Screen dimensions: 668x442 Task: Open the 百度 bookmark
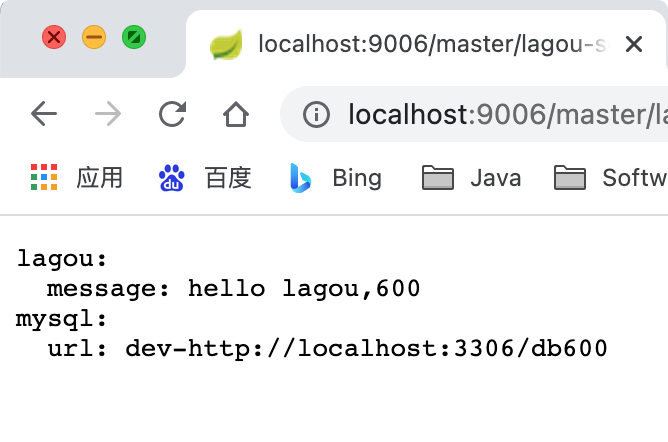pos(205,178)
